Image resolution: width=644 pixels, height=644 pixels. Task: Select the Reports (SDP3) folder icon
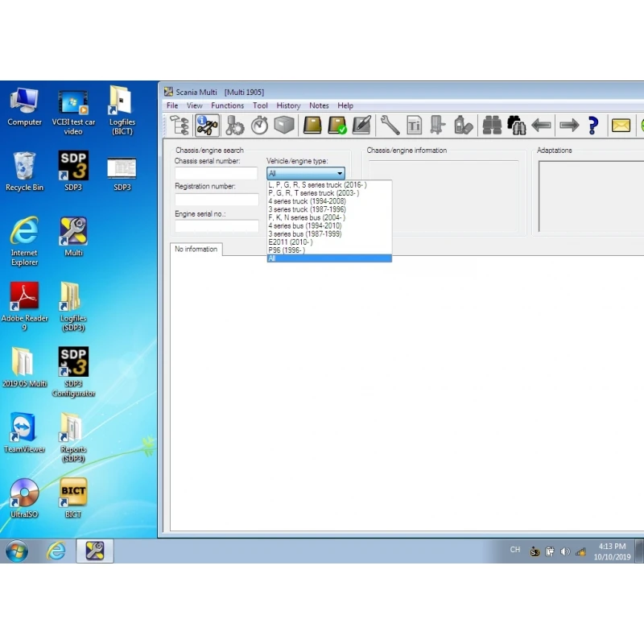click(73, 438)
